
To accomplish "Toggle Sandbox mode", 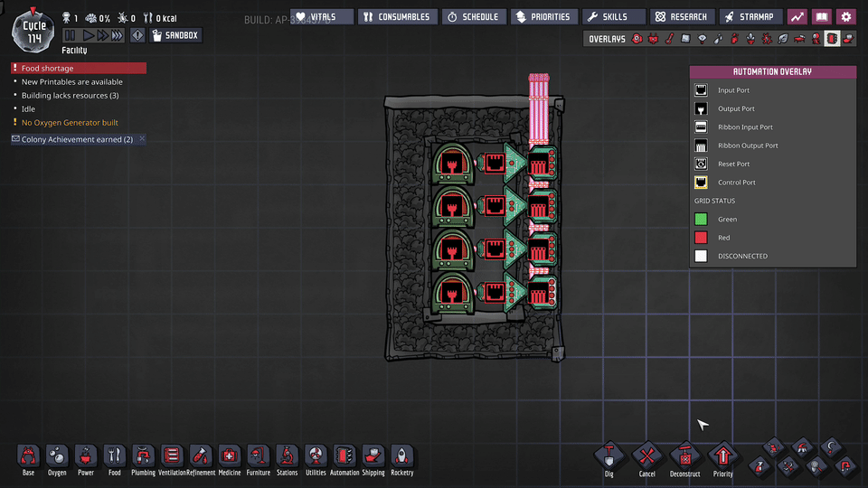I will pyautogui.click(x=175, y=35).
